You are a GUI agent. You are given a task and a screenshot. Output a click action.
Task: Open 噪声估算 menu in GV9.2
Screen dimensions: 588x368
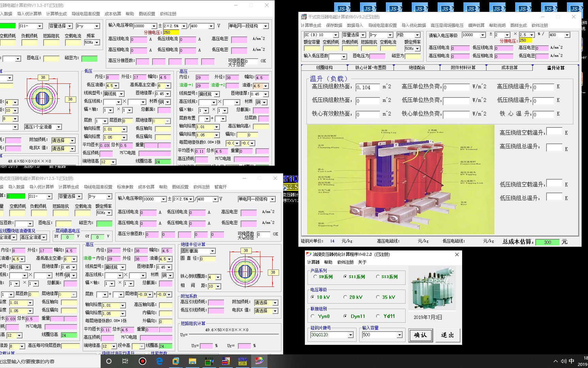tap(476, 26)
